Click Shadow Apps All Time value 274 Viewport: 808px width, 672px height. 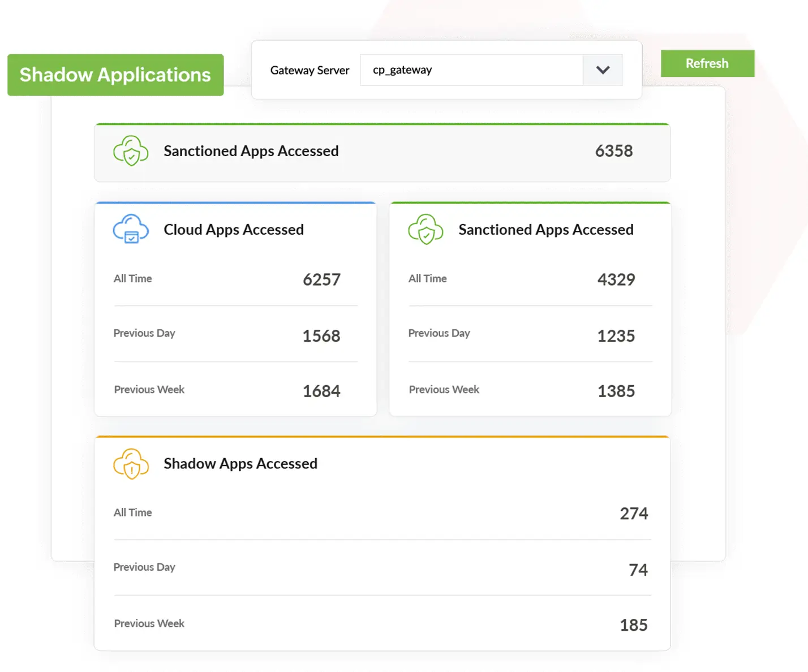pyautogui.click(x=634, y=514)
